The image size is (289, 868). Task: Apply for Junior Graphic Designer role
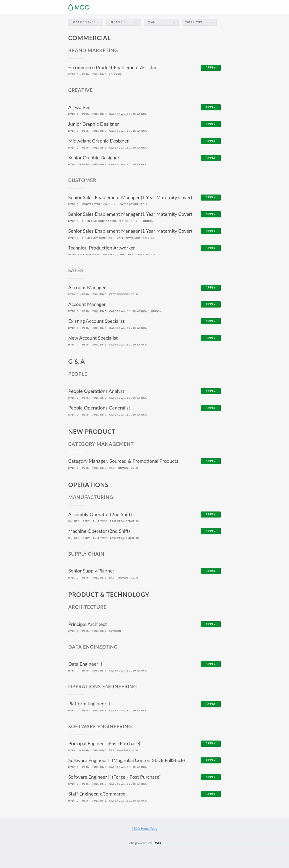[211, 124]
